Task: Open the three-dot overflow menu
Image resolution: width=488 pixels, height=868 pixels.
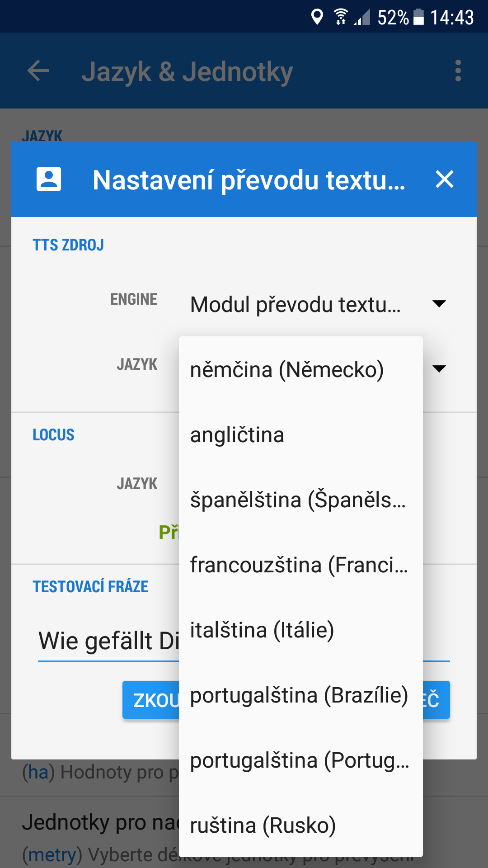Action: tap(458, 71)
